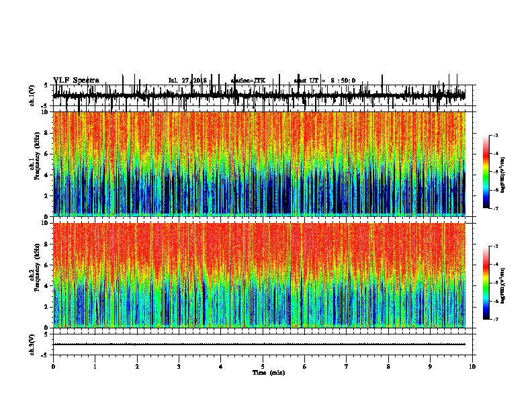The width and height of the screenshot is (532, 411).
Task: Click time axis tick label "5"
Action: tap(263, 367)
